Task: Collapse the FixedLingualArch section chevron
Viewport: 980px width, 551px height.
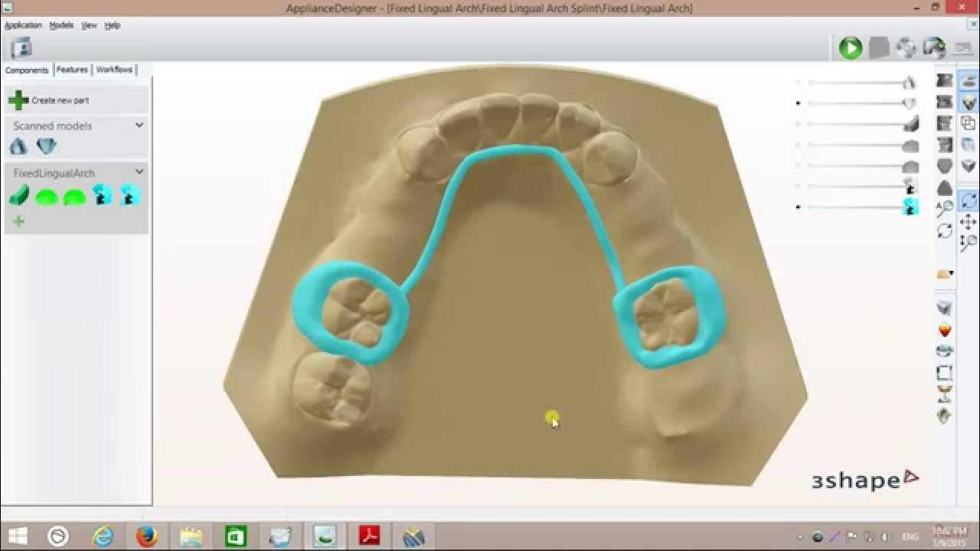Action: [139, 172]
